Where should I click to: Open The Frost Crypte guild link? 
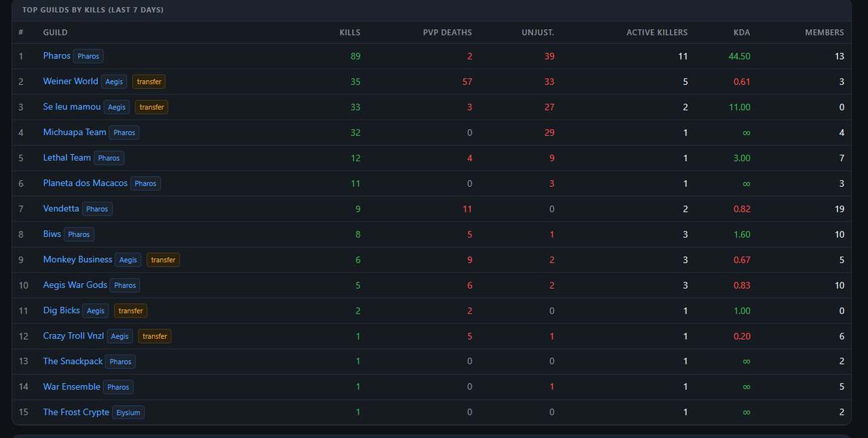(76, 412)
